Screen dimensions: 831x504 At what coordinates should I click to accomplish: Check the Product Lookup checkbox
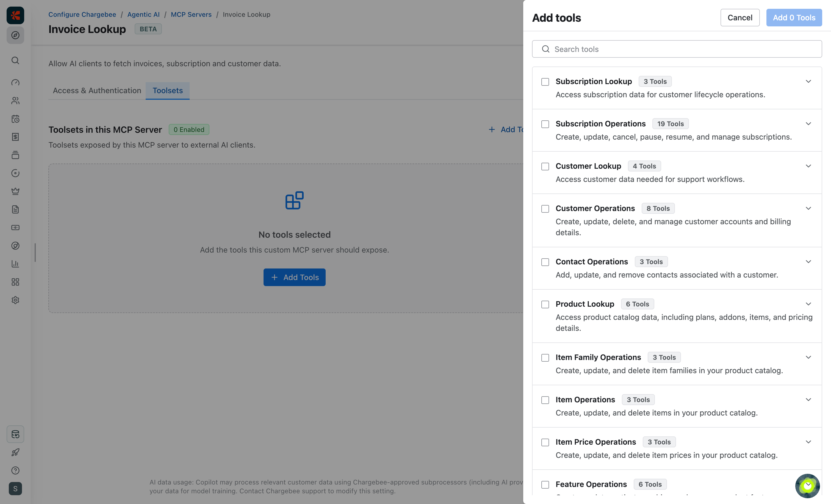[x=545, y=304]
